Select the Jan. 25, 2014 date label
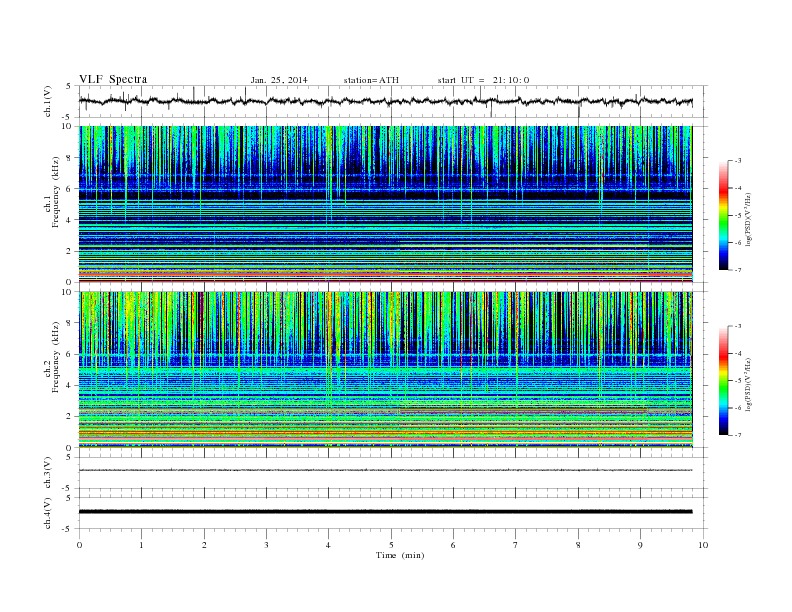This screenshot has width=792, height=612. click(x=279, y=80)
